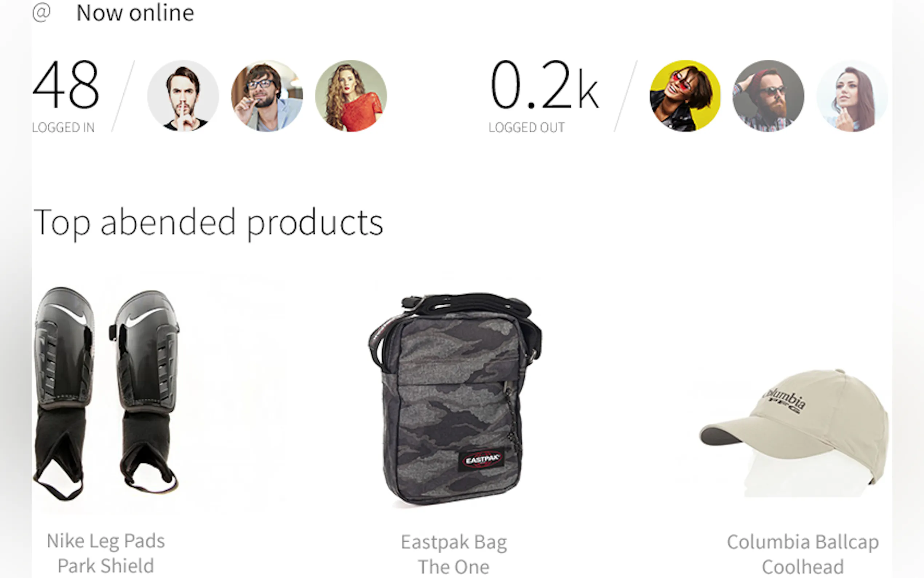
Task: Open the shushing man's avatar
Action: 183,96
